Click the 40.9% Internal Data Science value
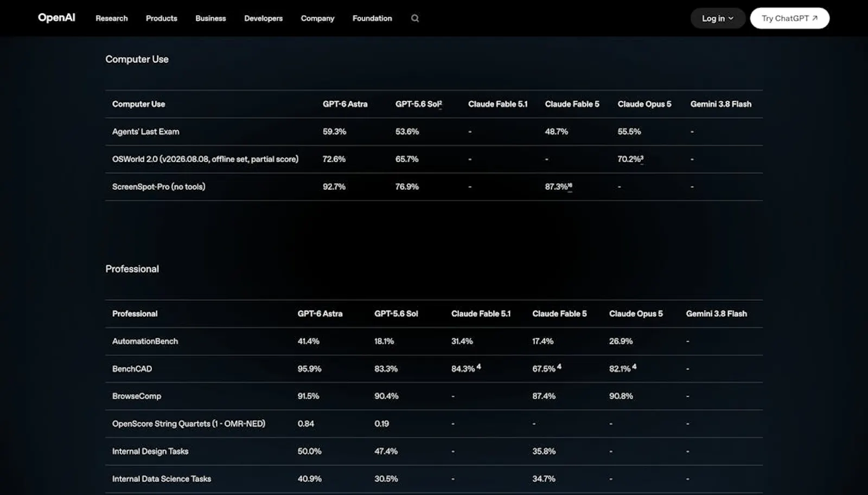This screenshot has width=868, height=495. [309, 479]
